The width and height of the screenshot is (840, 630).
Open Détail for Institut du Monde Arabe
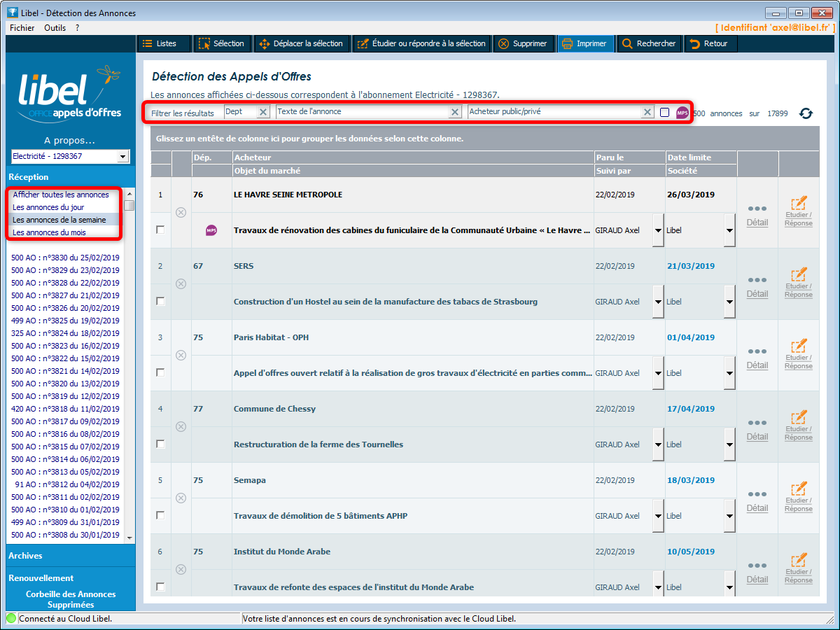757,573
